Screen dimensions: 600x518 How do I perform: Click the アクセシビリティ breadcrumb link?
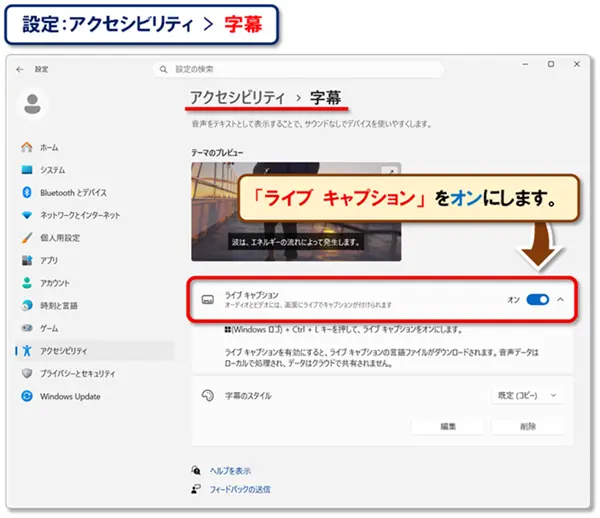pyautogui.click(x=238, y=97)
